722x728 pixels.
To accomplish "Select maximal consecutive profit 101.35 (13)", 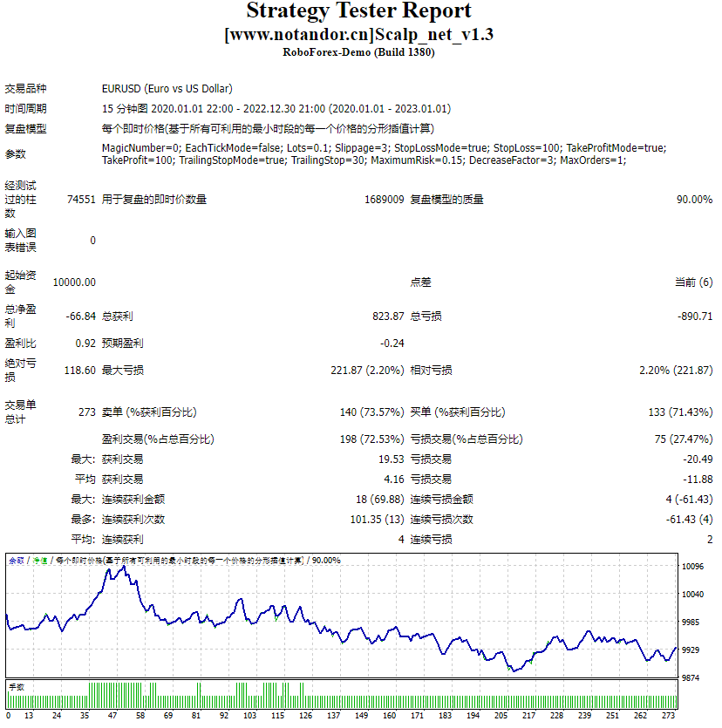I will [377, 519].
